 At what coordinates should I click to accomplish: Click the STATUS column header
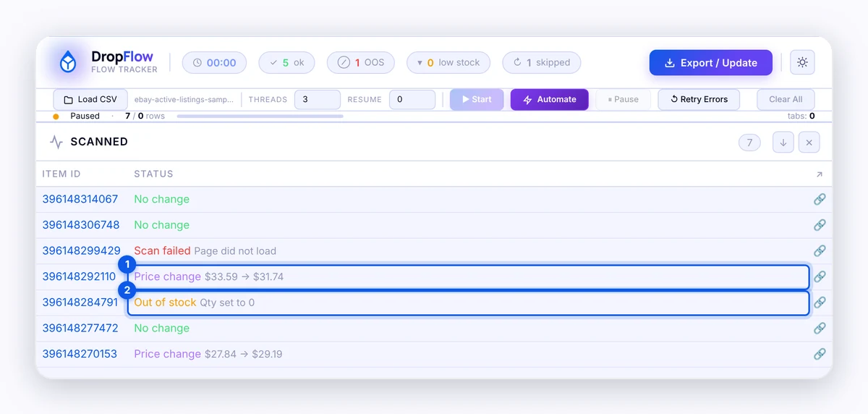[x=154, y=174]
